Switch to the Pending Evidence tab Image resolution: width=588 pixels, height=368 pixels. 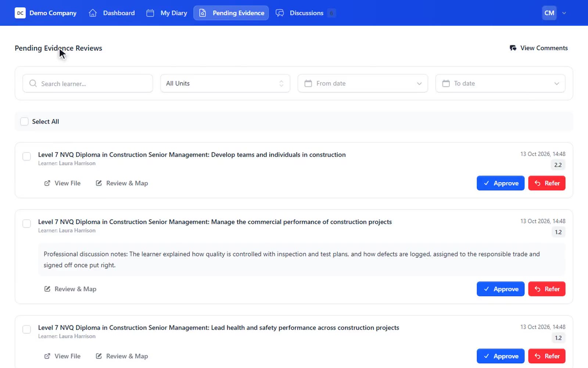tap(231, 13)
